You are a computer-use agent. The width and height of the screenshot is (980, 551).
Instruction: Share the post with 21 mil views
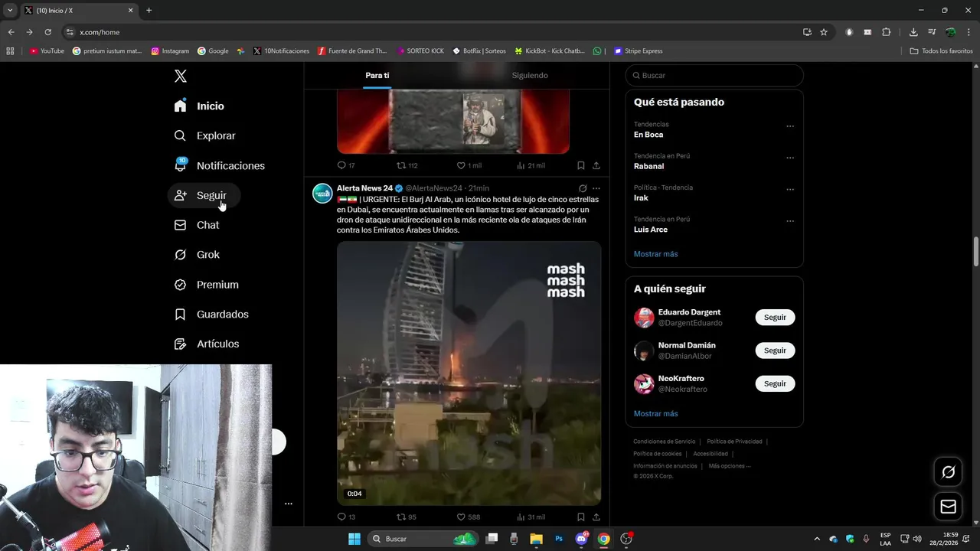tap(596, 165)
